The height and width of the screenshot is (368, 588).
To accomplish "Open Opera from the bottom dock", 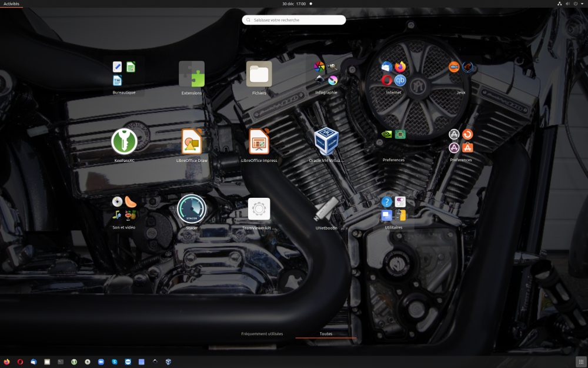I will point(20,362).
